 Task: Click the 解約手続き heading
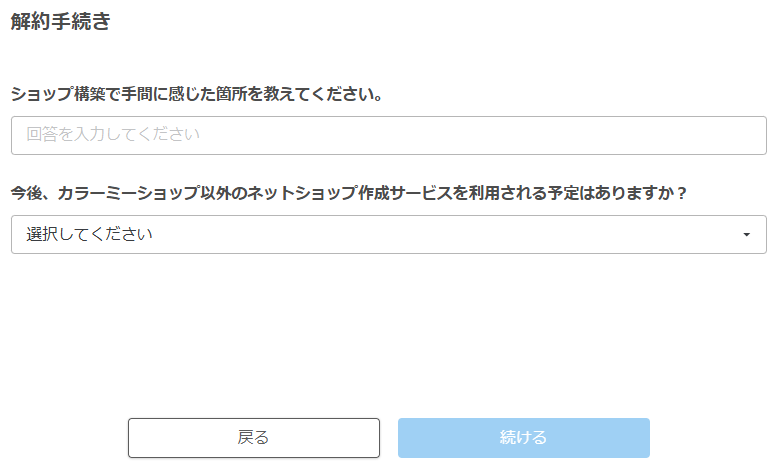[60, 23]
